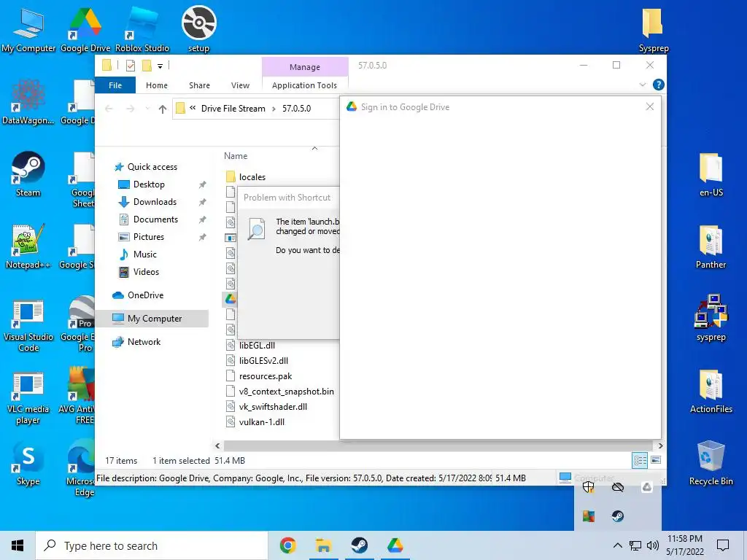The height and width of the screenshot is (560, 747).
Task: Launch Notepad++ from the desktop
Action: point(28,246)
